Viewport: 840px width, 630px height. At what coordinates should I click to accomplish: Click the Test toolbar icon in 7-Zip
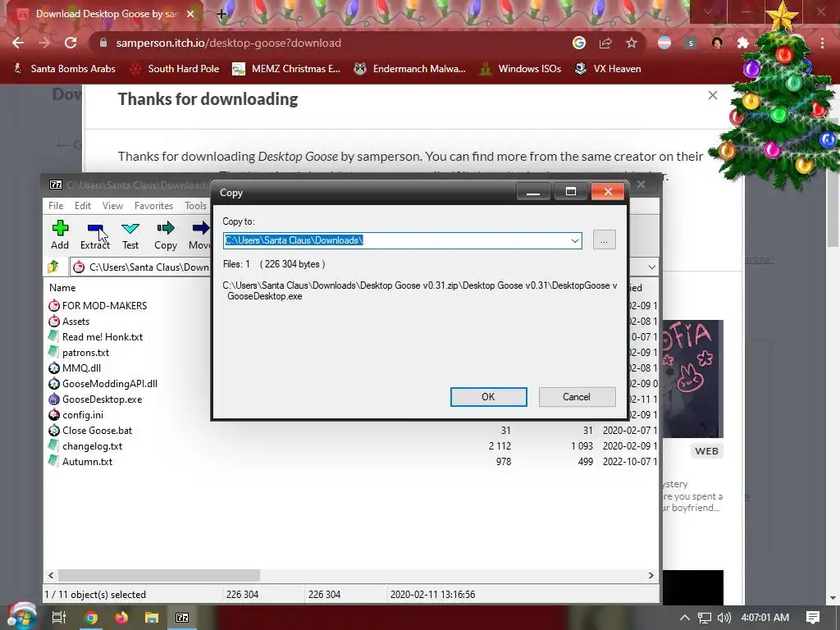(130, 235)
